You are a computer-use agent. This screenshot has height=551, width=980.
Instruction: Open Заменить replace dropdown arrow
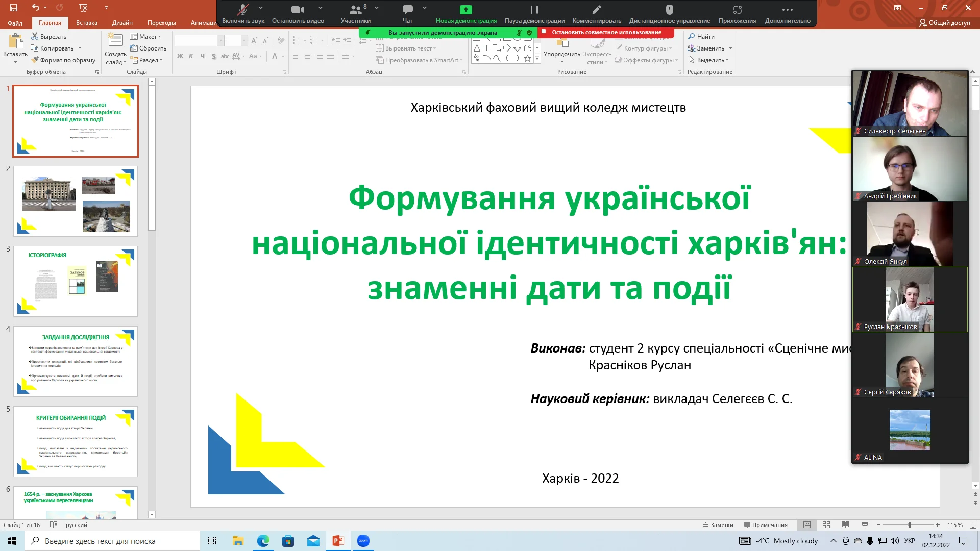pyautogui.click(x=730, y=48)
